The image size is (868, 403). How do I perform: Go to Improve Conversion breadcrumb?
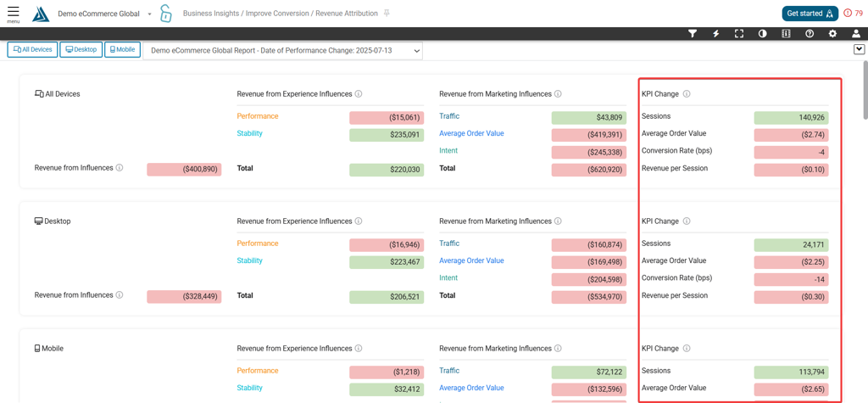click(x=278, y=14)
